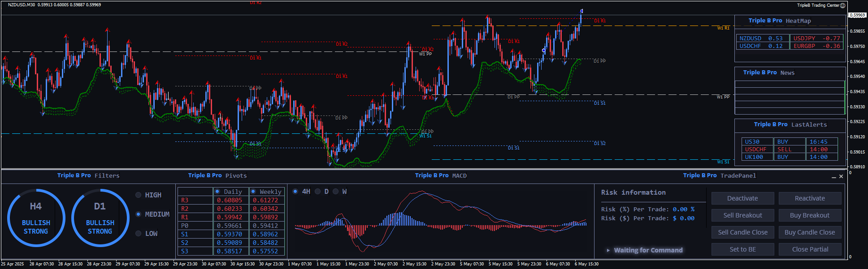Image resolution: width=868 pixels, height=269 pixels.
Task: Click the Set to BE button
Action: 742,249
